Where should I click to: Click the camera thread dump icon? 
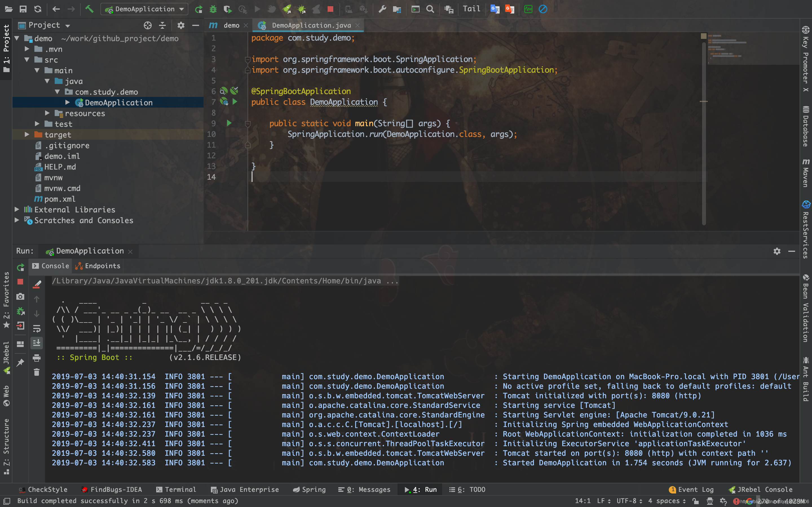[21, 296]
